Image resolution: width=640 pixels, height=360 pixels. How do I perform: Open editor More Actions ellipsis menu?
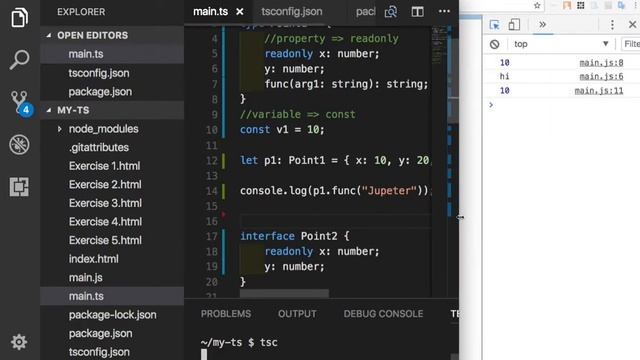[444, 11]
